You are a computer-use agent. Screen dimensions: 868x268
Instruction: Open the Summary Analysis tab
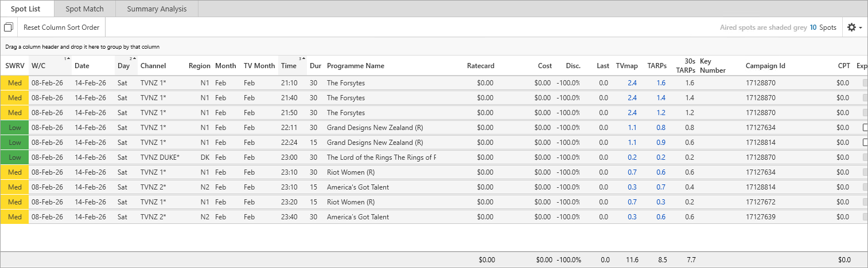pos(157,9)
